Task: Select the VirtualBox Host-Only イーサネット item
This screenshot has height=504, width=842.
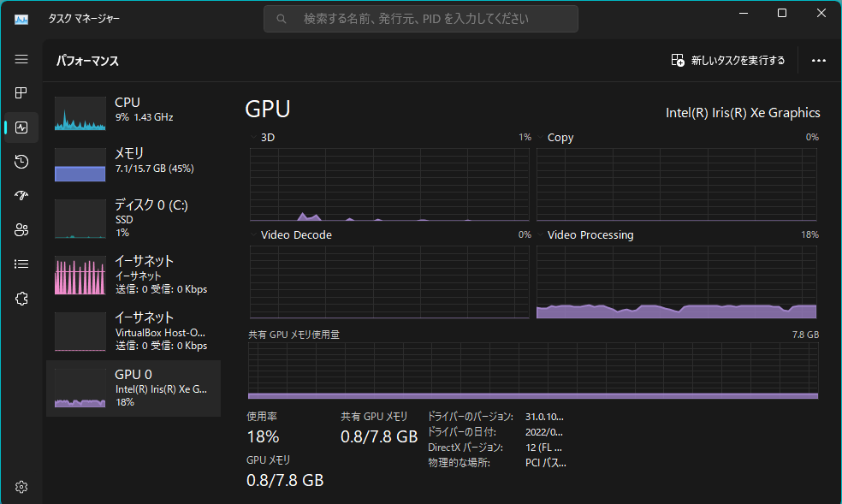Action: pyautogui.click(x=133, y=331)
